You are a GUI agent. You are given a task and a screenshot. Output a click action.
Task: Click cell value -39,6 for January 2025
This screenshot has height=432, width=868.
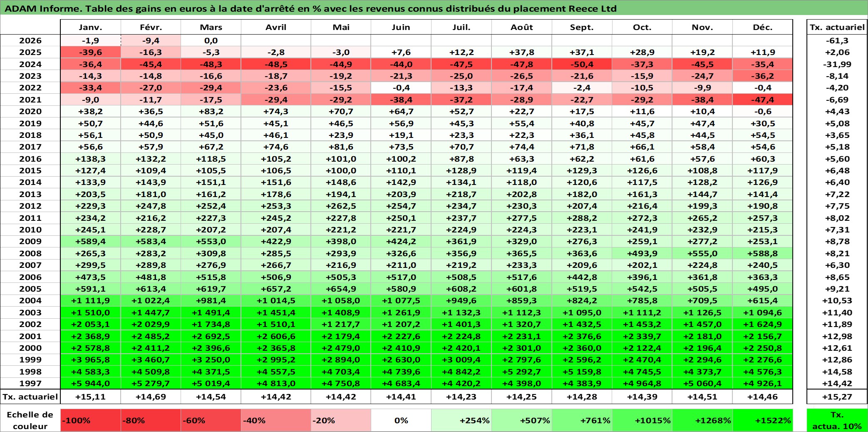point(91,52)
